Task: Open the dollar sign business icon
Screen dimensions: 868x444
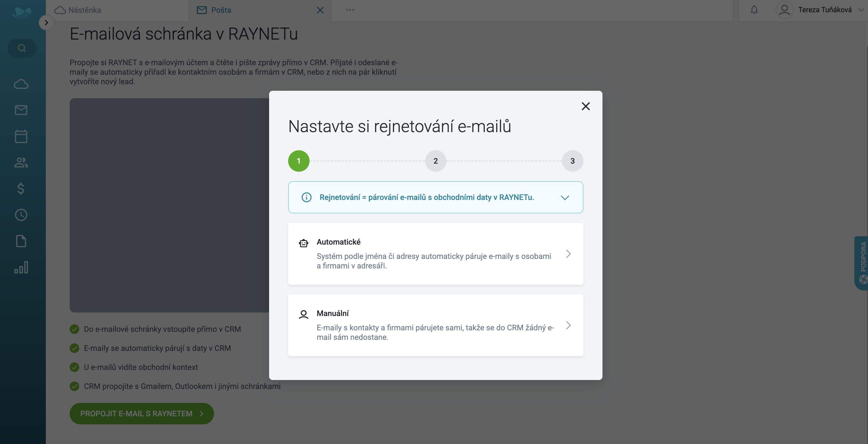Action: coord(21,189)
